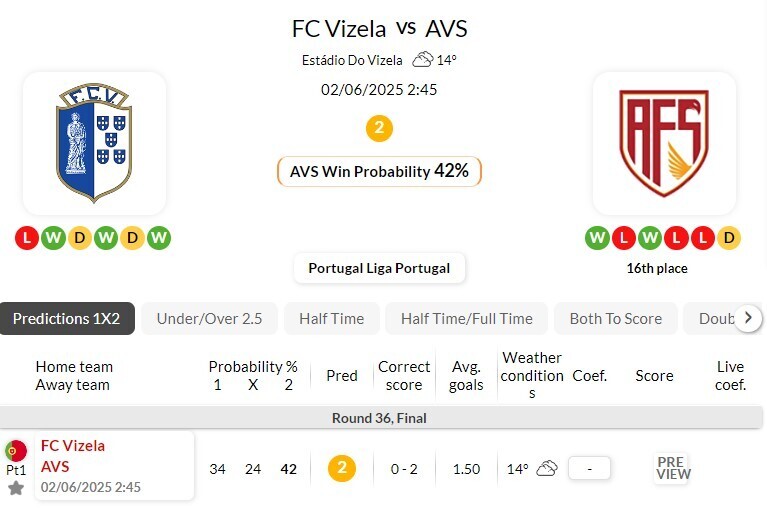
Task: Open the Half Time tab
Action: tap(331, 318)
